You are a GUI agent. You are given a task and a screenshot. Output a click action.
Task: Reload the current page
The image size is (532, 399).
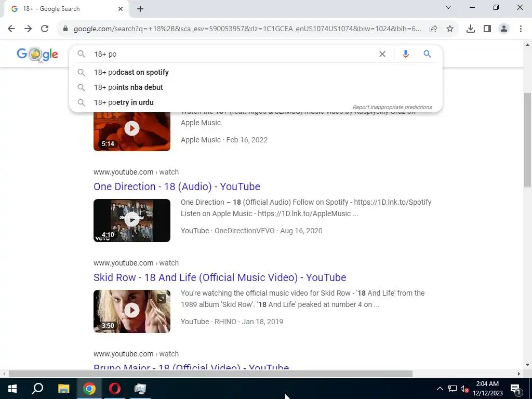(45, 29)
